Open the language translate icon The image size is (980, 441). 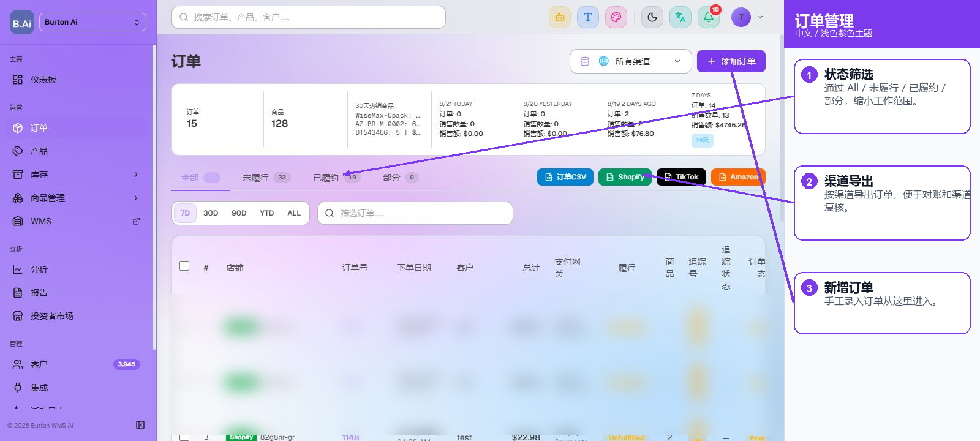[x=680, y=17]
